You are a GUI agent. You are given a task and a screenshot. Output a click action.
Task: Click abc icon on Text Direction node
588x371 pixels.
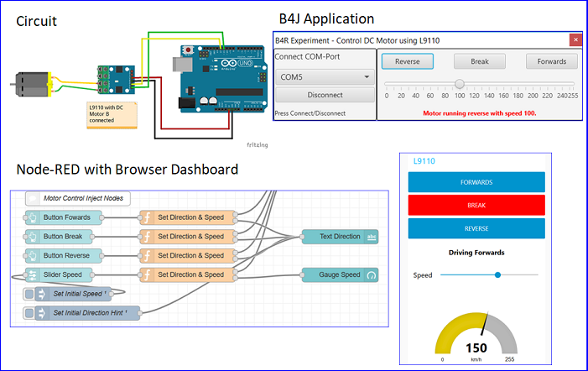tap(372, 237)
